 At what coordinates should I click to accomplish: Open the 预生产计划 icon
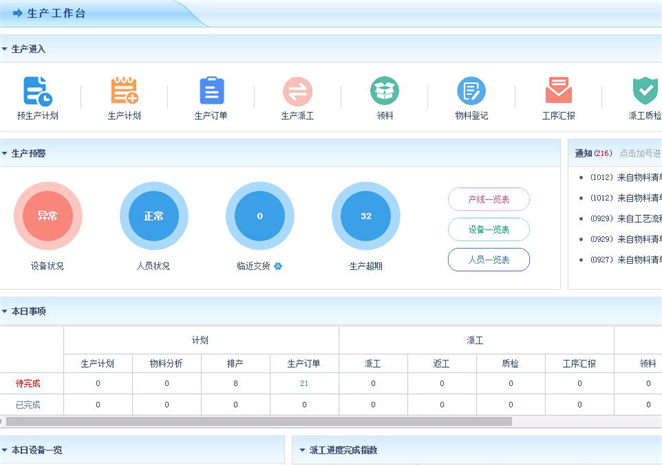(x=37, y=91)
